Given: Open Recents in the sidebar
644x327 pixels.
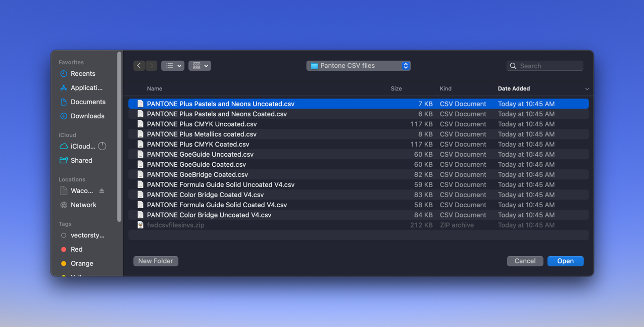Looking at the screenshot, I should (83, 74).
